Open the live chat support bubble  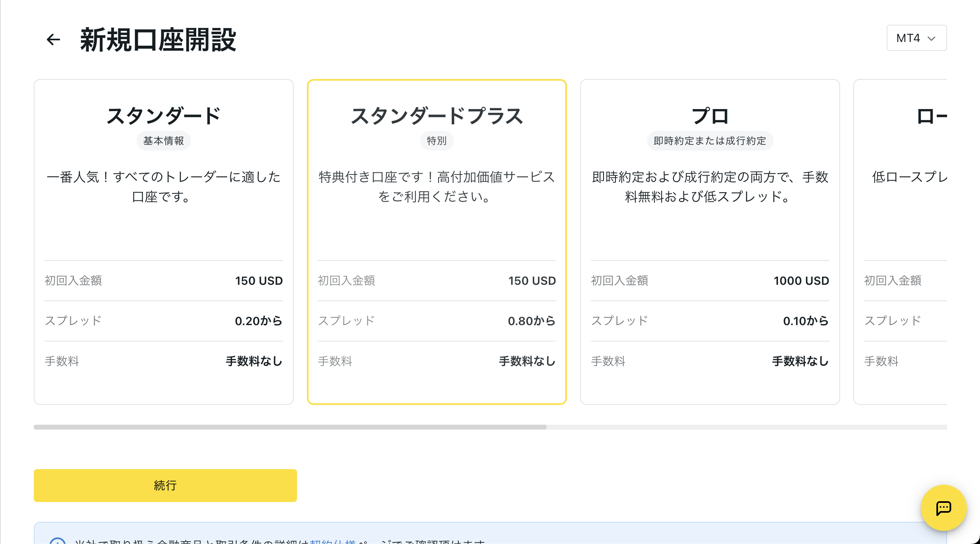(943, 508)
